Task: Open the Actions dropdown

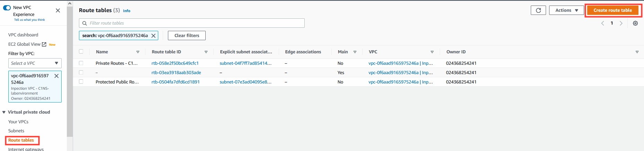Action: (566, 10)
